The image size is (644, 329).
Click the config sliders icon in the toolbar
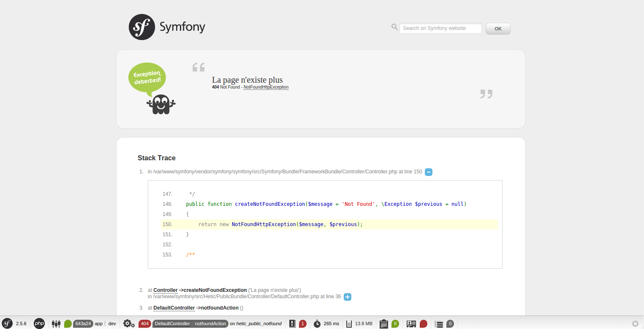coord(56,324)
